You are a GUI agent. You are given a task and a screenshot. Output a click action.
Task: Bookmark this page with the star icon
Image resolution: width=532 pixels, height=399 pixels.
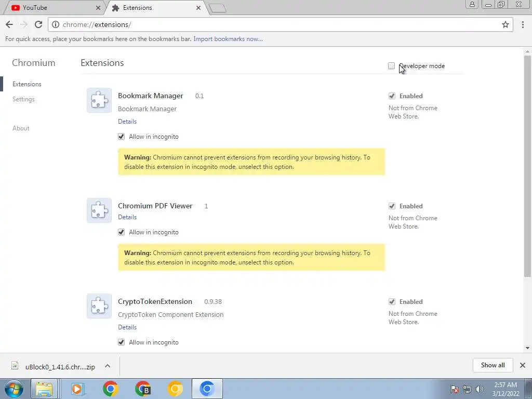[505, 24]
